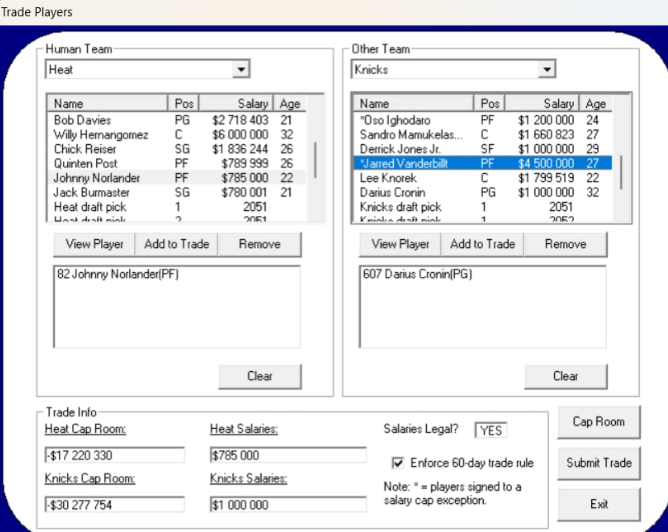Select Jack Burmaster in Heat roster
668x532 pixels.
[177, 193]
